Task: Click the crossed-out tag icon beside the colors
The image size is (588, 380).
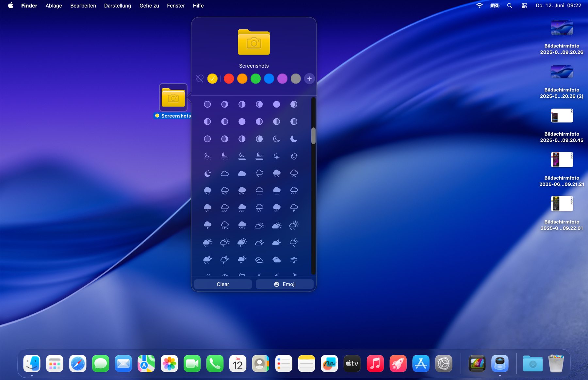Action: 199,79
